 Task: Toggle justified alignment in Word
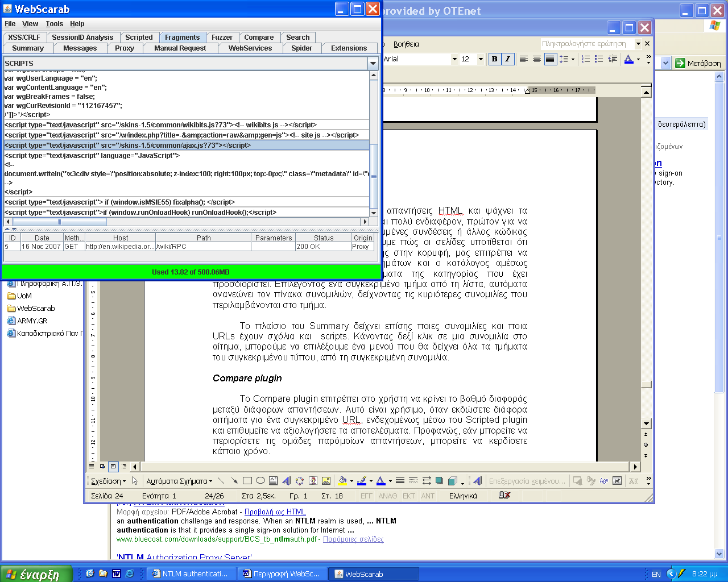pos(550,59)
